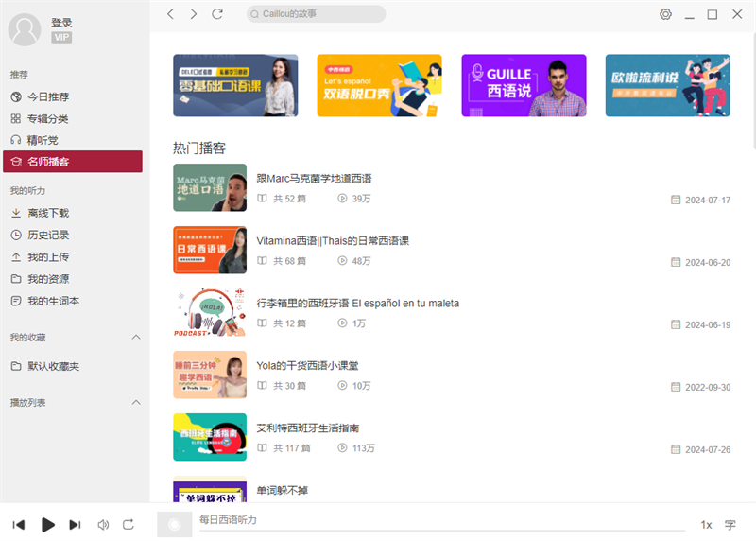Open 今日推荐 in the sidebar
Viewport: 756px width, 541px height.
click(47, 96)
